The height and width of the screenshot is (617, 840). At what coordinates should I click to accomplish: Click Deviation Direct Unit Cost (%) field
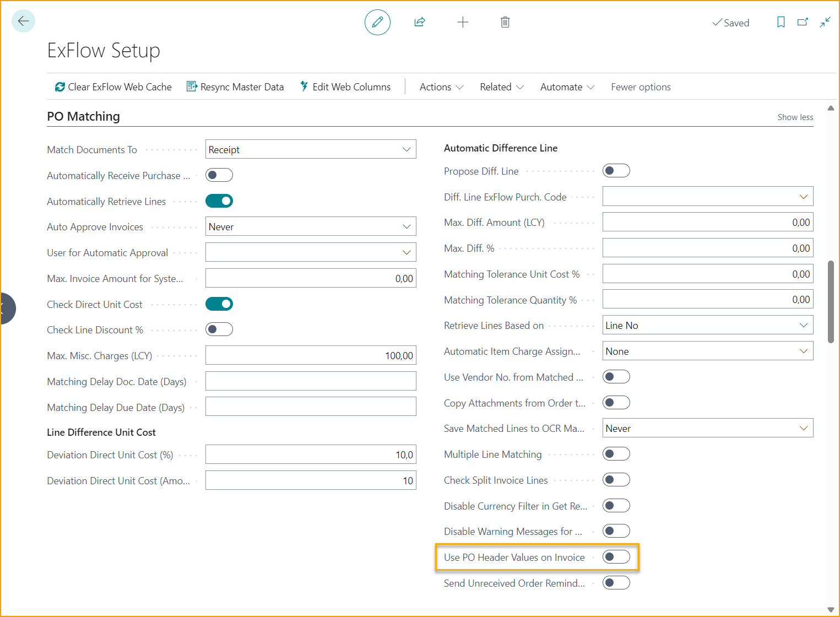pos(311,454)
